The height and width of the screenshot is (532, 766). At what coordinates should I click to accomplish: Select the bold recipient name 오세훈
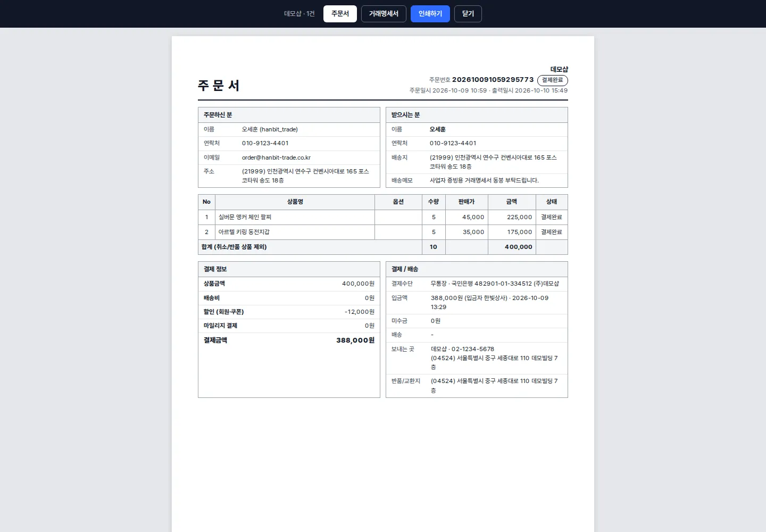click(x=438, y=129)
